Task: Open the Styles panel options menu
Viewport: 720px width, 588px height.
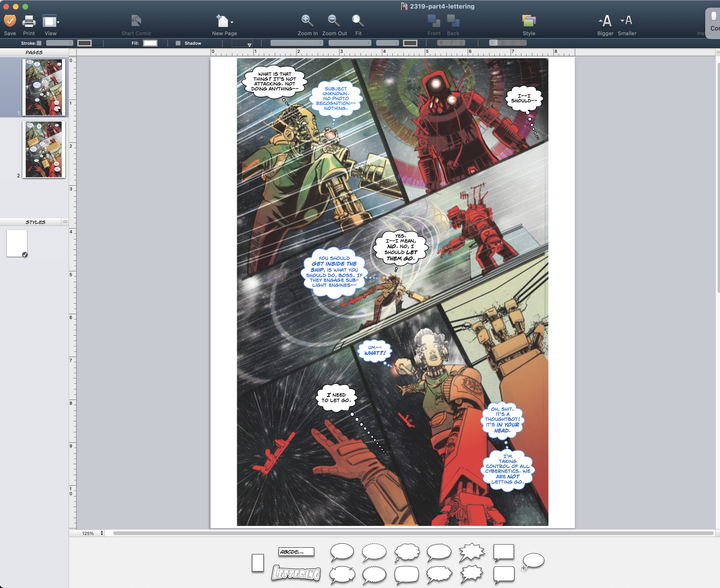Action: (65, 222)
